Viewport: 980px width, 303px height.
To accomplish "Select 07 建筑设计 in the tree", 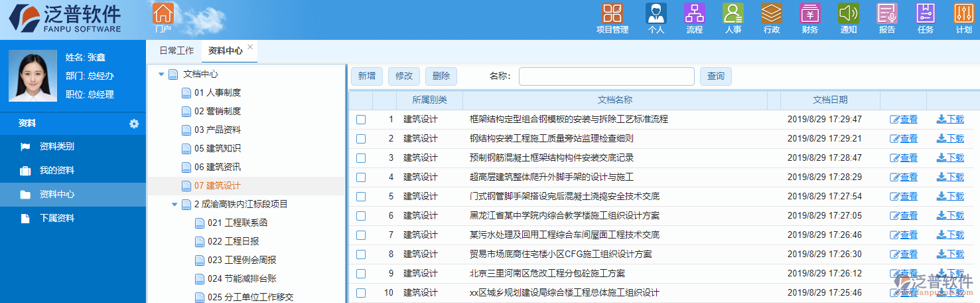I will [218, 186].
